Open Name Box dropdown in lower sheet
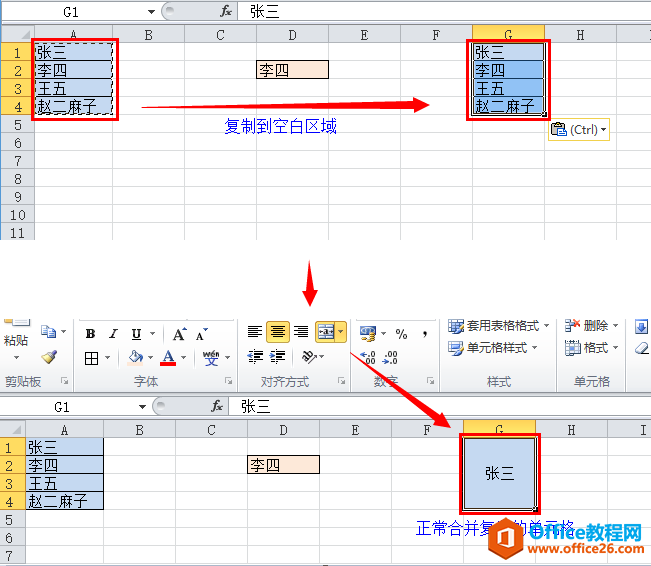 click(142, 407)
